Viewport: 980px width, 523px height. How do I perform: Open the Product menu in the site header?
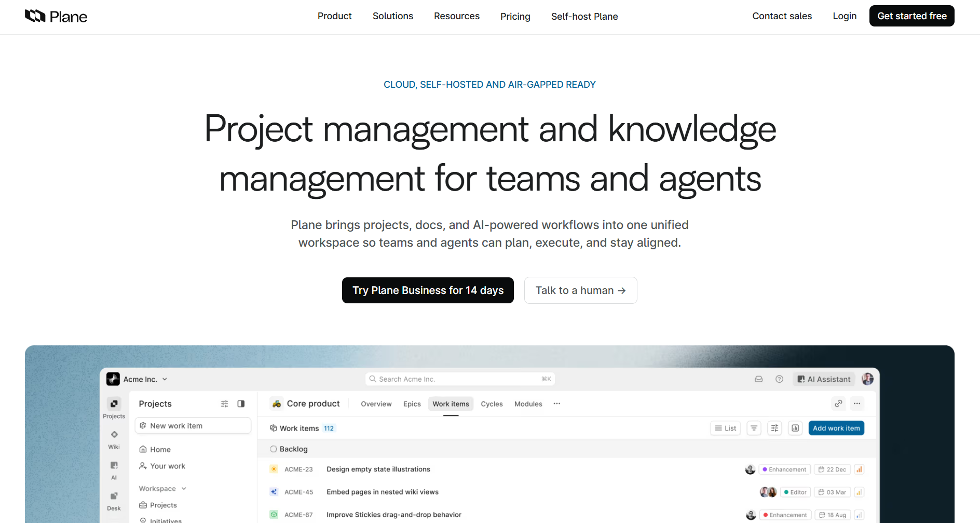click(x=335, y=16)
